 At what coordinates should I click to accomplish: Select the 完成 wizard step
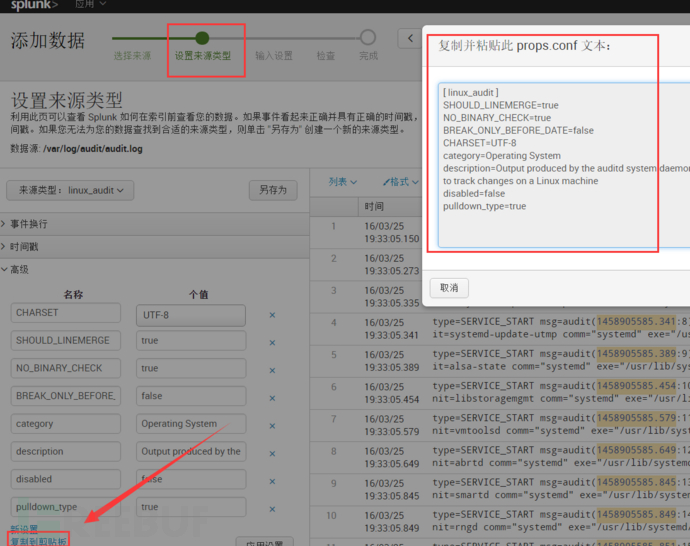point(368,56)
